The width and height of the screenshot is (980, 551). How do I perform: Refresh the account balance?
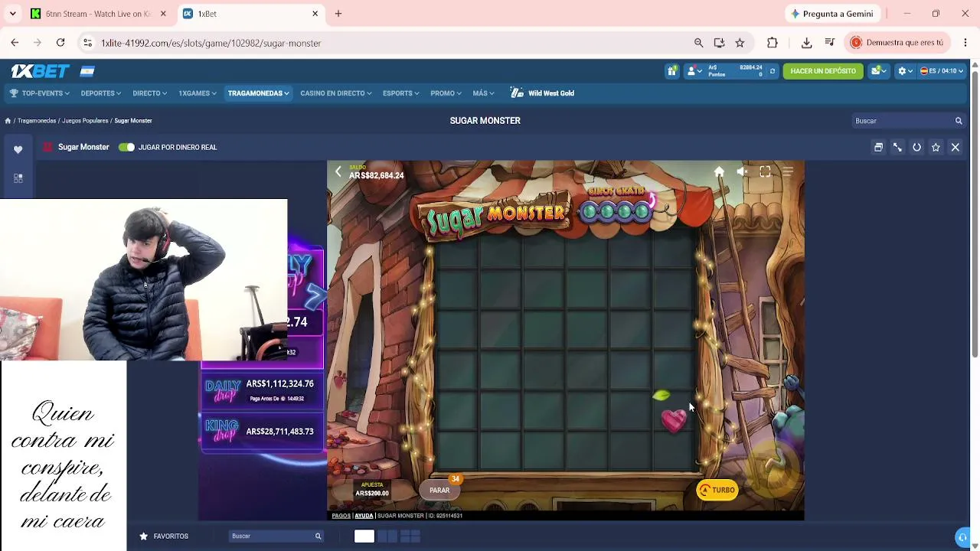773,71
